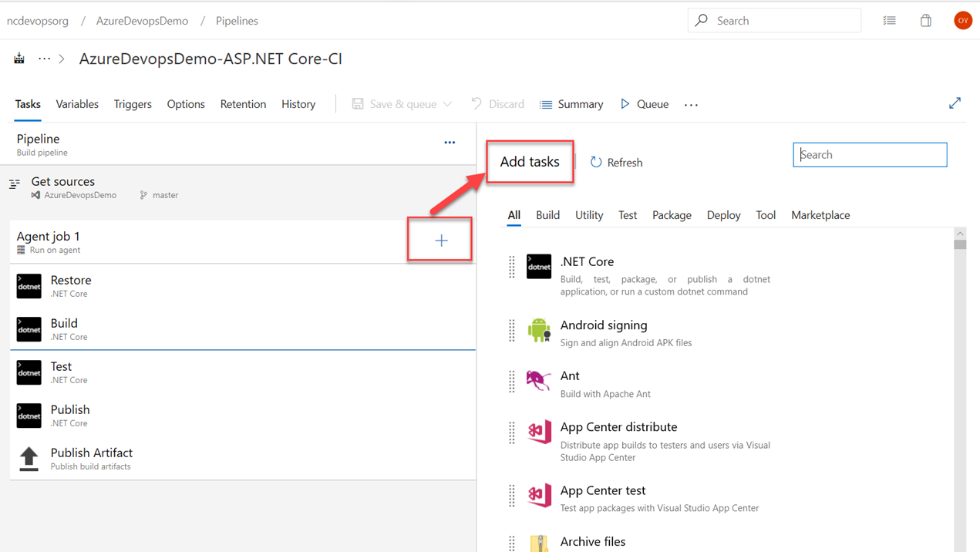Click the task list scrollbar thumb
The height and width of the screenshot is (552, 980).
[x=960, y=244]
